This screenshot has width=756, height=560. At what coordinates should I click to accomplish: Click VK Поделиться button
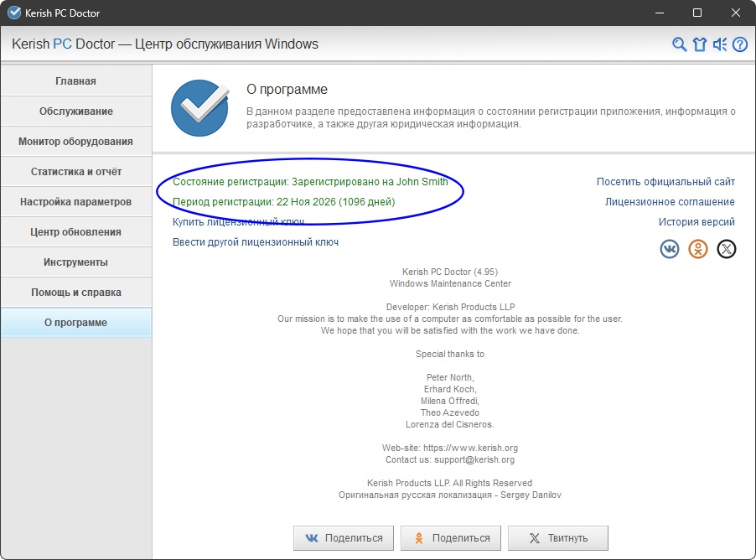[x=344, y=538]
